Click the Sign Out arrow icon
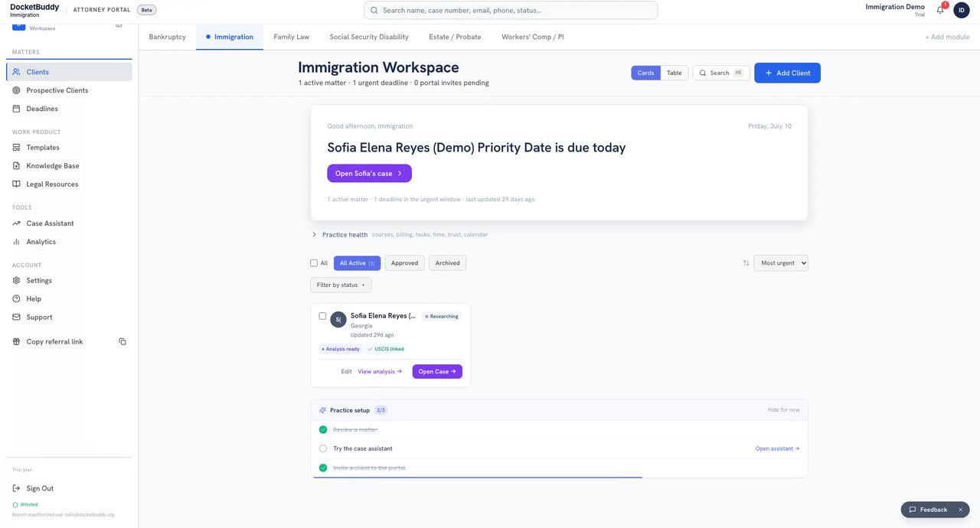 16,488
